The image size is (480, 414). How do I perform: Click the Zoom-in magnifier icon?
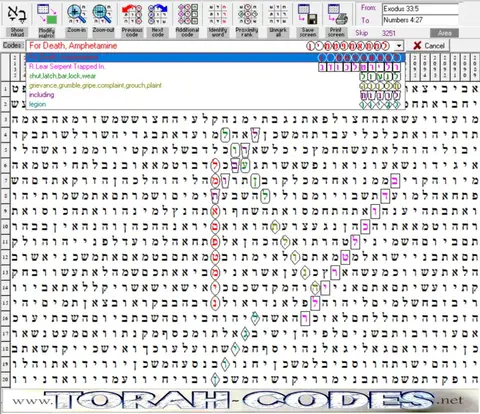click(76, 14)
